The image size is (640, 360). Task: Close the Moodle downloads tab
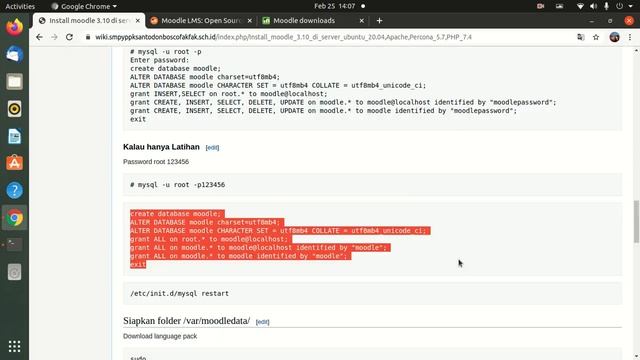click(x=361, y=20)
